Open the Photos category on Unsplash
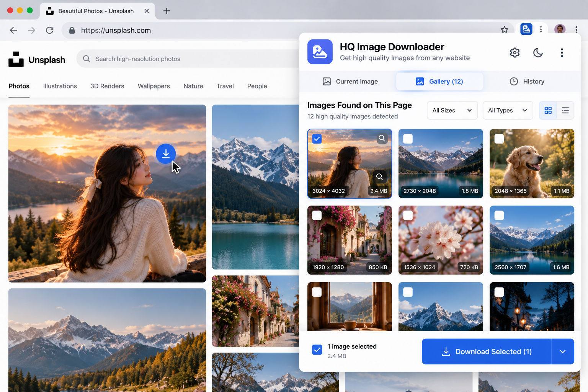This screenshot has width=588, height=392. tap(19, 86)
